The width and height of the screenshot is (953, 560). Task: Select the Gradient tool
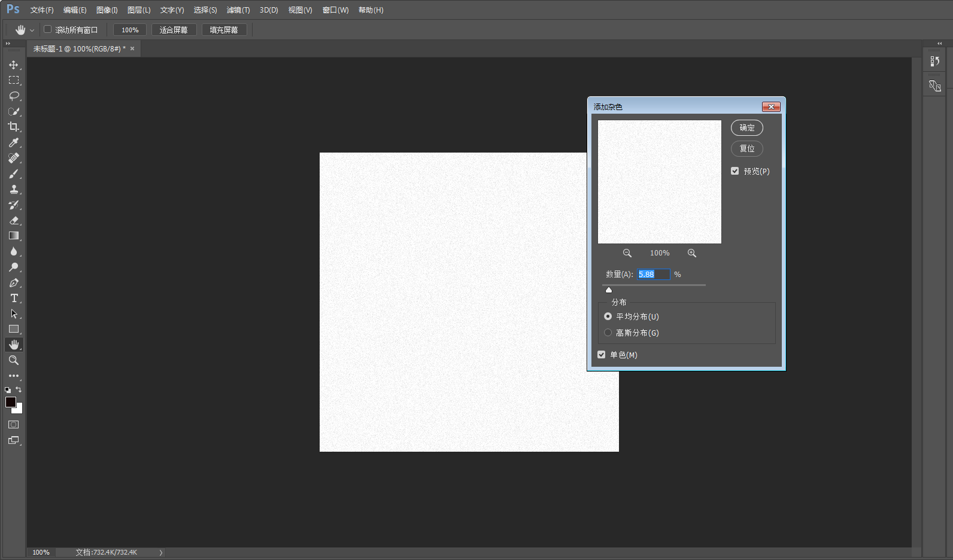(x=14, y=236)
